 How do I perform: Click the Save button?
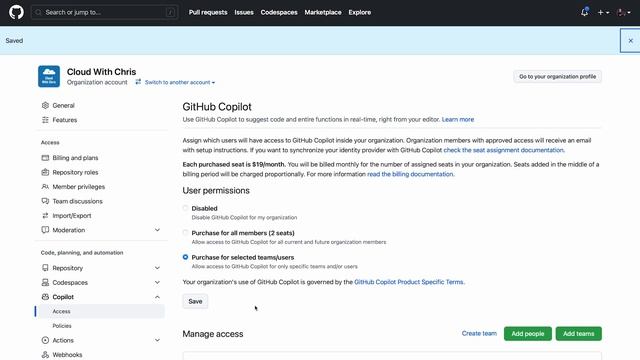coord(195,301)
